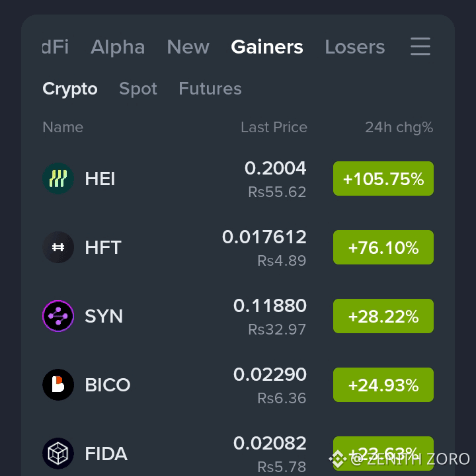476x476 pixels.
Task: Sort by 24h chg% column header
Action: [x=399, y=127]
